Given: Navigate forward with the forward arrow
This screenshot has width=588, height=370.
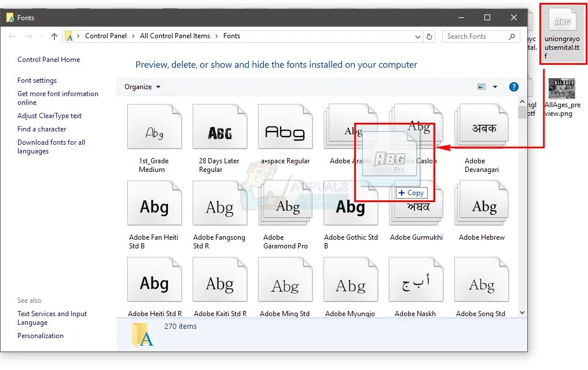Looking at the screenshot, I should [28, 36].
